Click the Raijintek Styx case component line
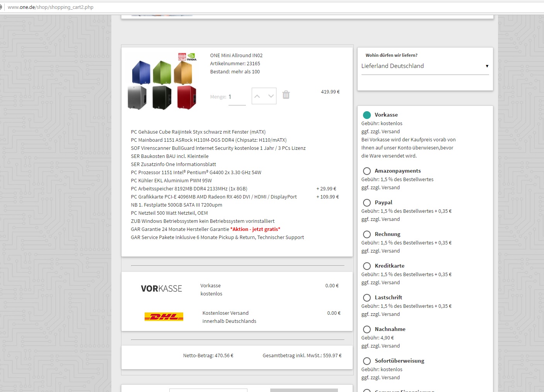The image size is (544, 392). coord(198,132)
